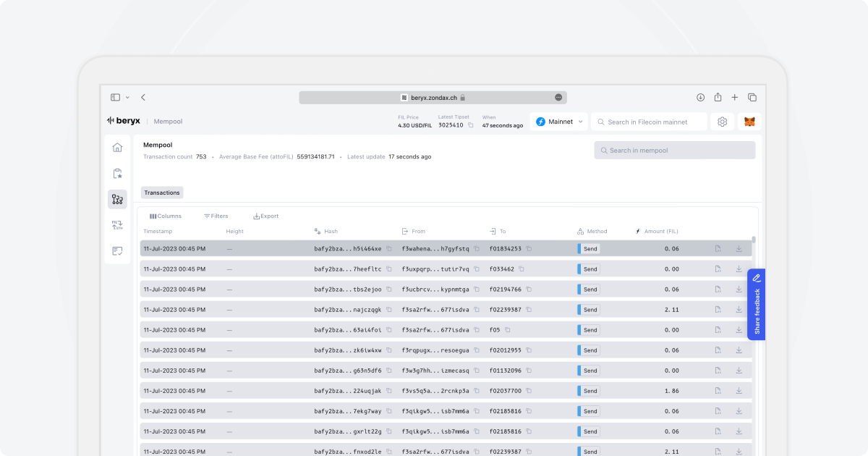Safari sidebar toggle icon

pos(116,97)
